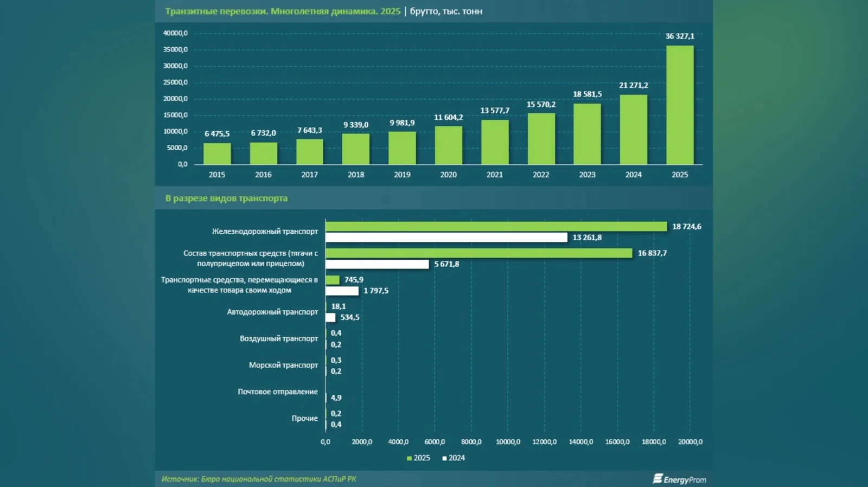Click the Морской транспорт label
Screen dimensions: 868x487
pos(283,365)
